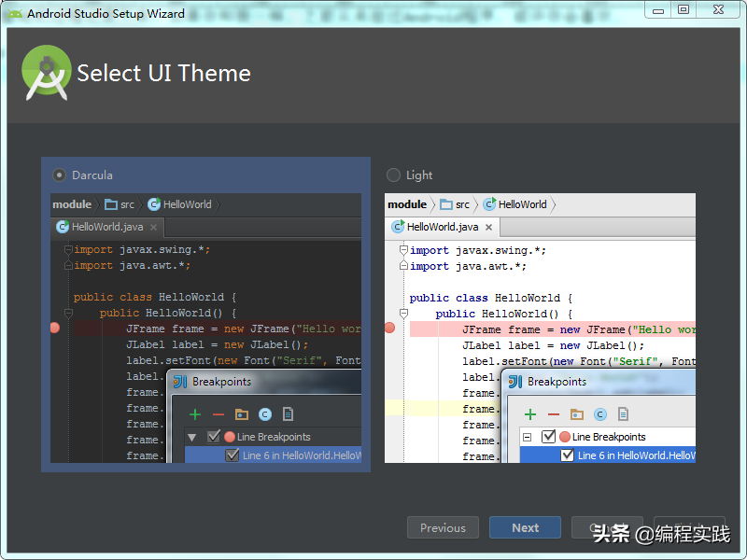Image resolution: width=747 pixels, height=560 pixels.
Task: Click the blue class icon in Darcula Breakpoints toolbar
Action: (265, 414)
